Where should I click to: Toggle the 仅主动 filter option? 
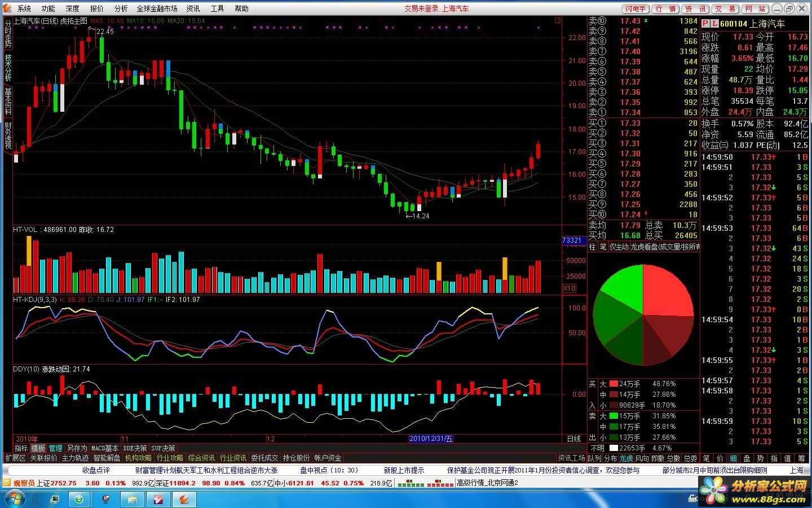click(x=619, y=247)
